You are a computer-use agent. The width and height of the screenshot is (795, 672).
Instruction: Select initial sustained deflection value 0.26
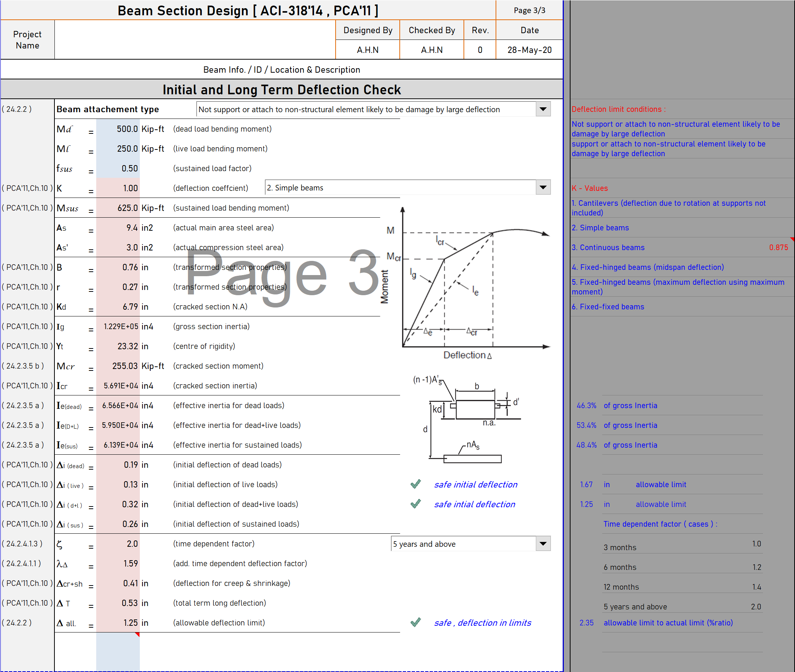coord(118,524)
